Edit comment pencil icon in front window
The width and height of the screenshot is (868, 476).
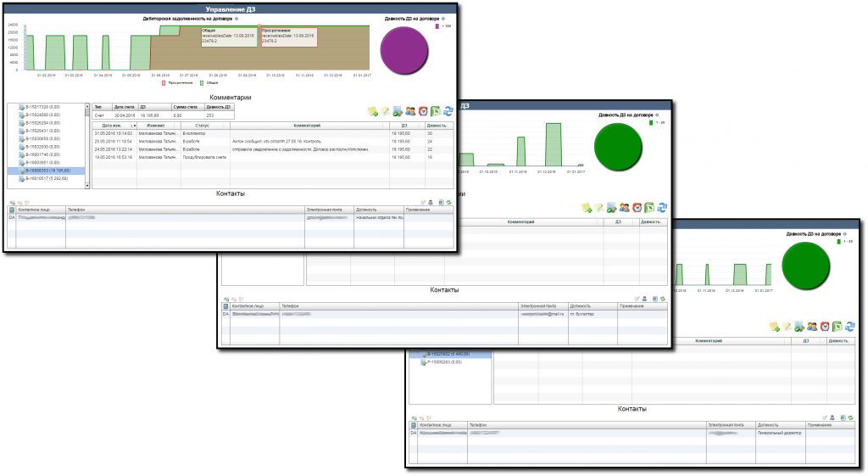(x=386, y=111)
